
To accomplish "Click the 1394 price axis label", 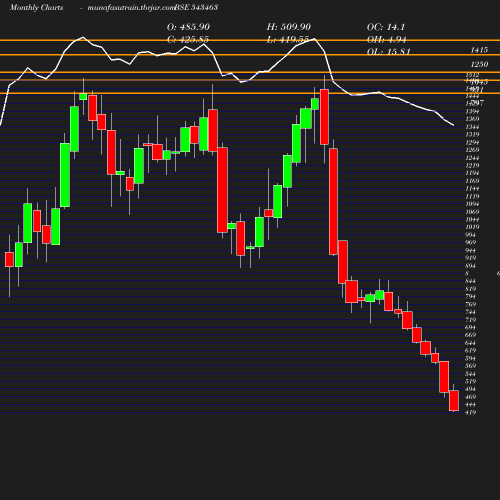I will [472, 111].
